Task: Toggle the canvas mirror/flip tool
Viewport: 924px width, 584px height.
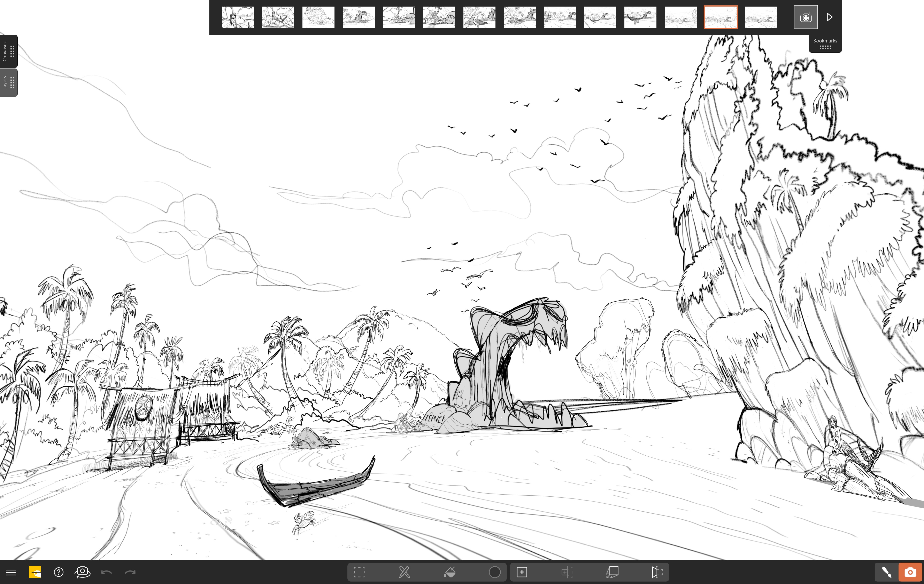Action: point(657,572)
